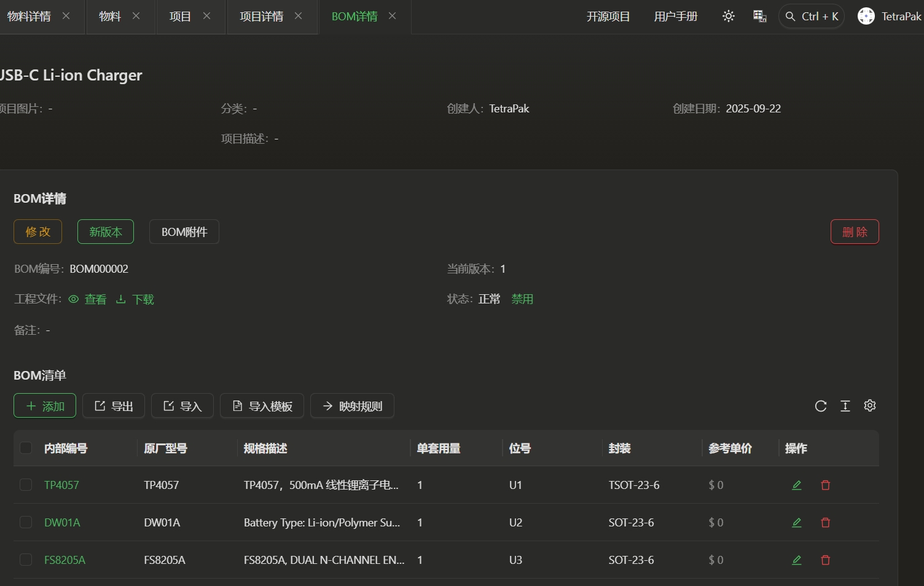Viewport: 924px width, 586px height.
Task: Tick the select-all checkbox in table header
Action: 26,448
